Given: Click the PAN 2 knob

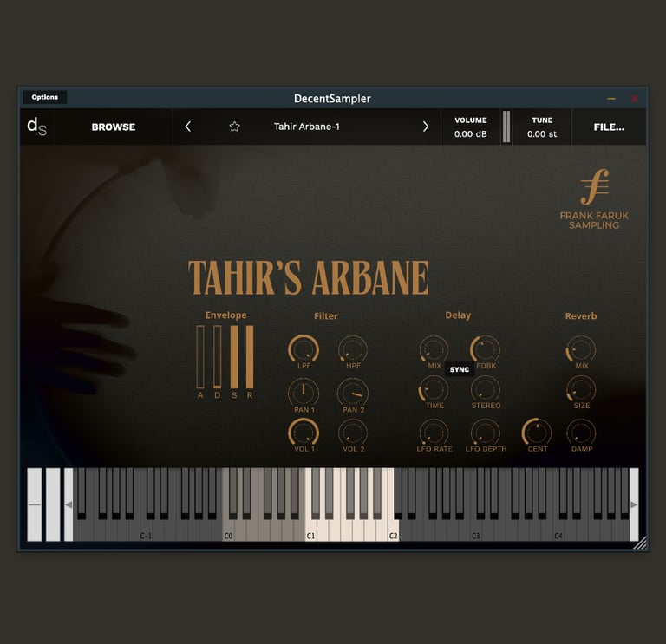Looking at the screenshot, I should pyautogui.click(x=353, y=394).
